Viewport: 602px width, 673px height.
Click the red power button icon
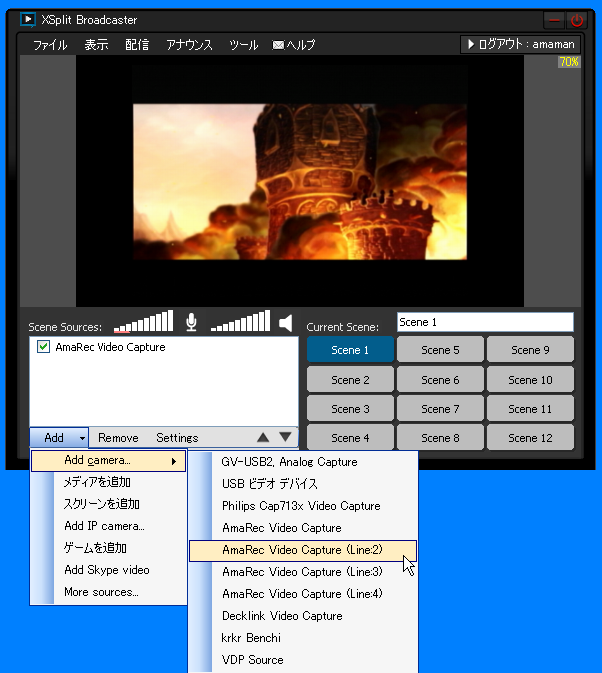[x=577, y=20]
